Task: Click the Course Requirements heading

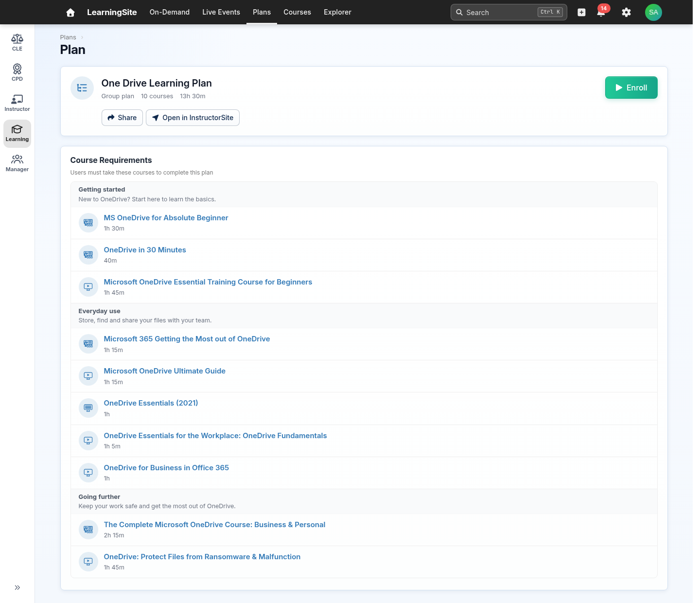Action: pyautogui.click(x=111, y=160)
